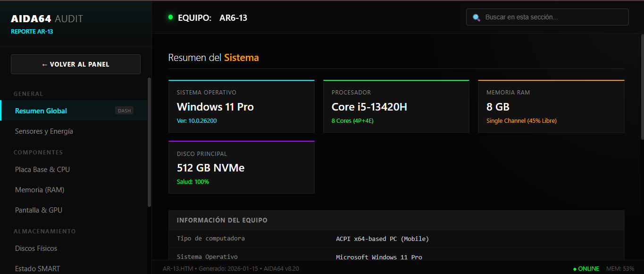Select Estado SMART in sidebar

[37, 268]
